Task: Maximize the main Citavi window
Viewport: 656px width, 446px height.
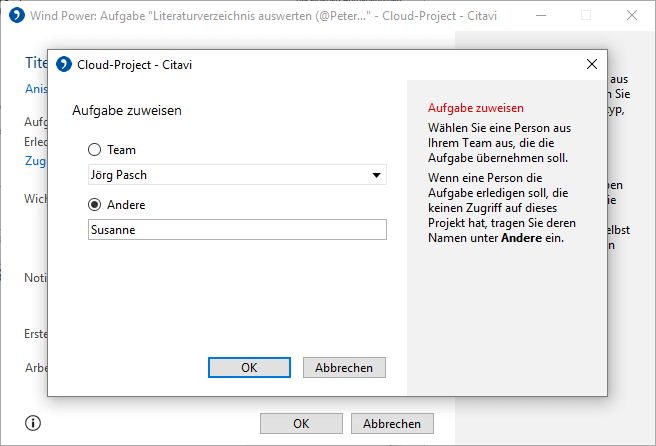Action: (586, 15)
